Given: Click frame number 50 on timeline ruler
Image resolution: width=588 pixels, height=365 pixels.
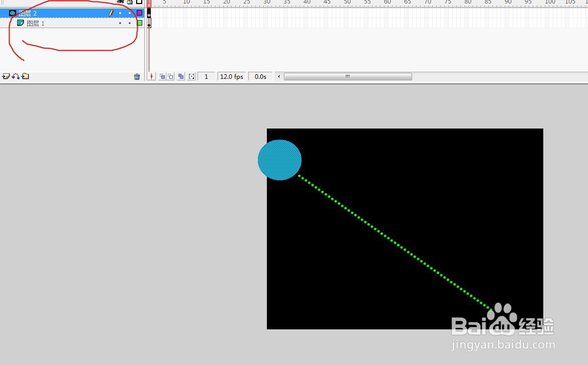Looking at the screenshot, I should pos(347,2).
